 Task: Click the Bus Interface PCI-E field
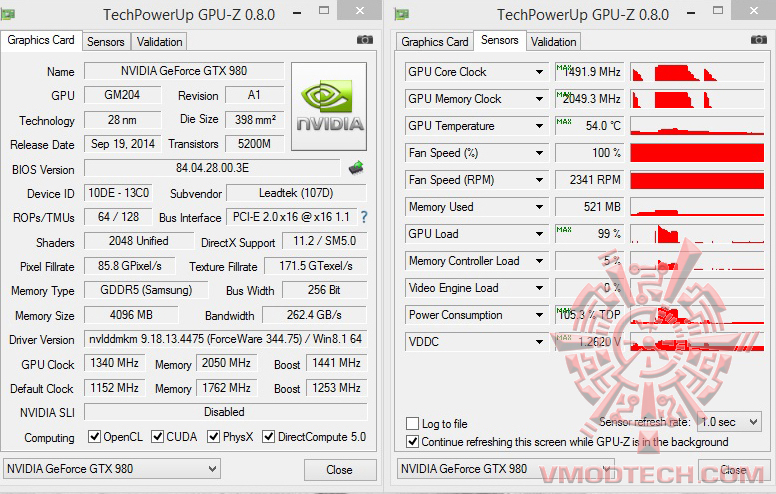291,217
